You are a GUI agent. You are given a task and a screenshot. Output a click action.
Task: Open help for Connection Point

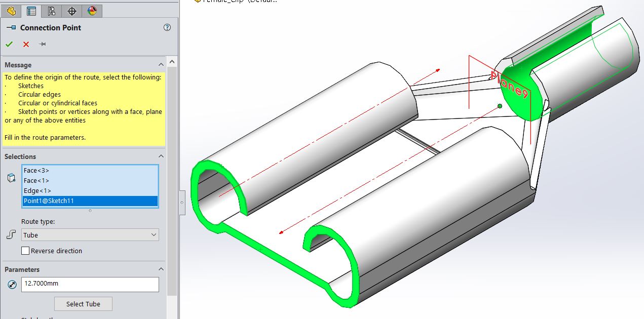[x=167, y=28]
